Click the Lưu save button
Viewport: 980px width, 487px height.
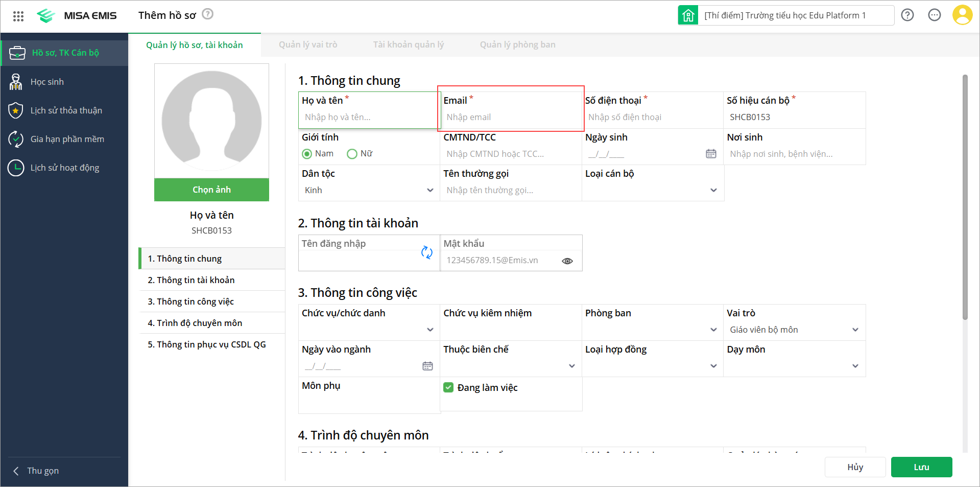tap(921, 467)
